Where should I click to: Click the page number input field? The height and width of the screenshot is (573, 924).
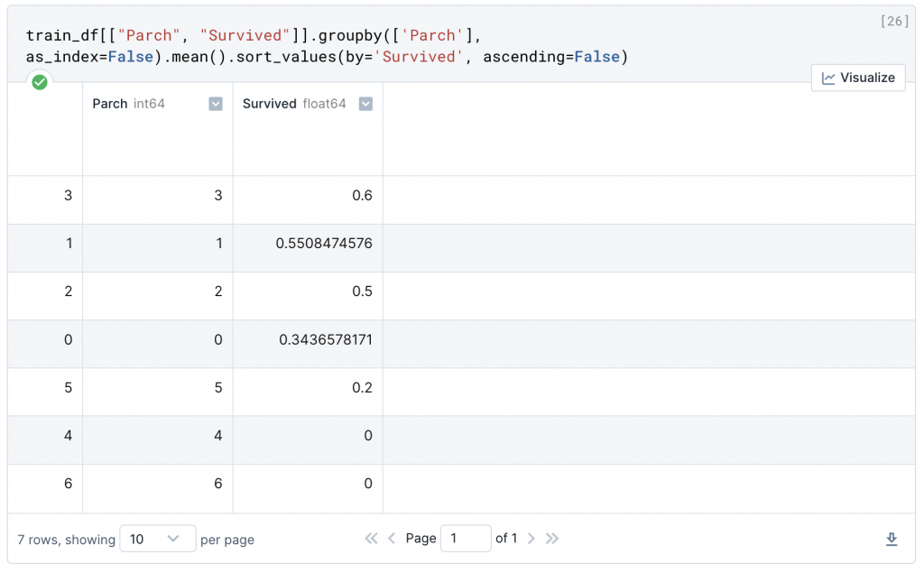(465, 539)
